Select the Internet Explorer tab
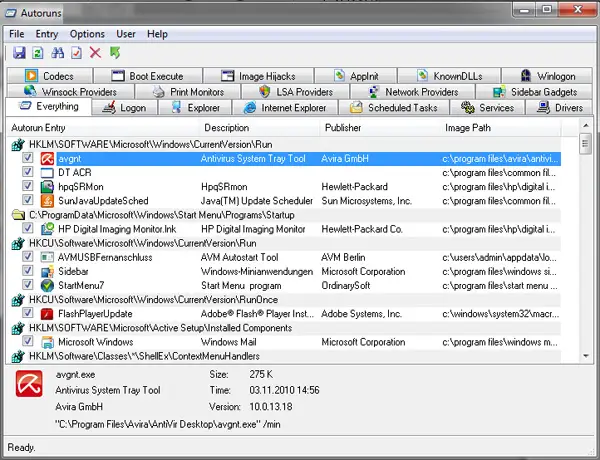Viewport: 600px width, 460px height. [285, 108]
